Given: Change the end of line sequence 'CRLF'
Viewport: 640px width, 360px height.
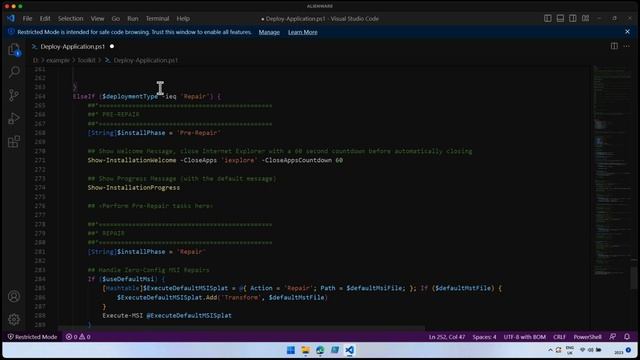Looking at the screenshot, I should coord(559,337).
